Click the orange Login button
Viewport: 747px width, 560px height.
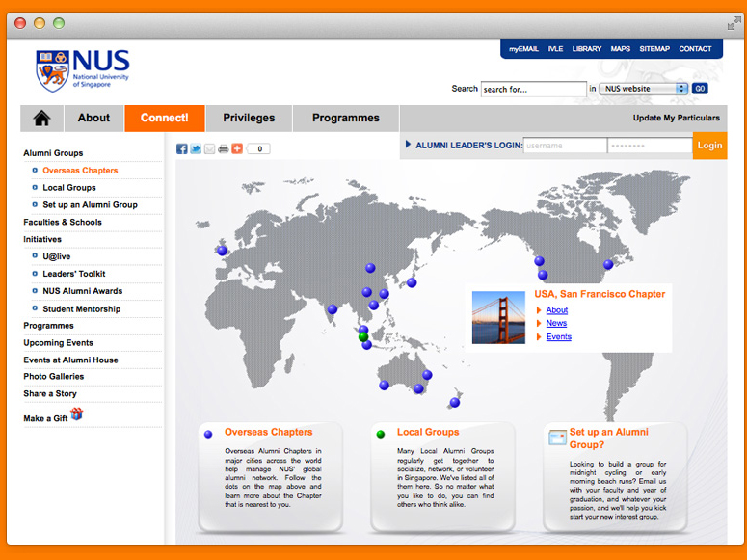709,146
